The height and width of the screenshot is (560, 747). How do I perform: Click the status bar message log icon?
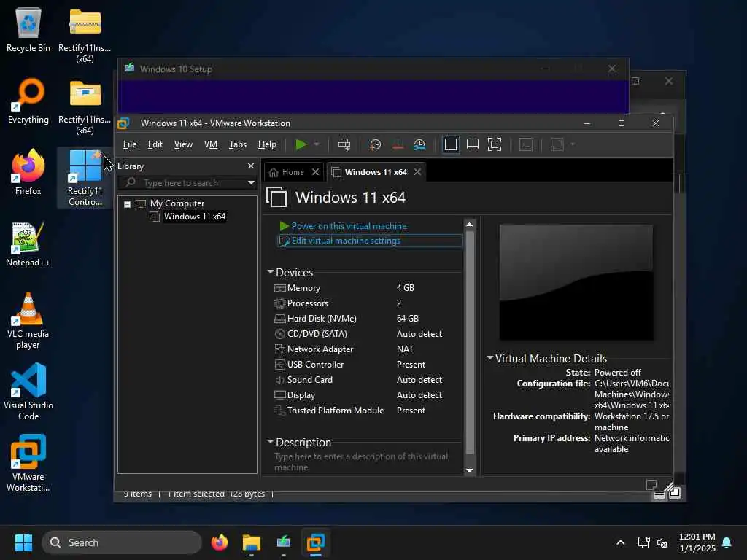[x=651, y=485]
